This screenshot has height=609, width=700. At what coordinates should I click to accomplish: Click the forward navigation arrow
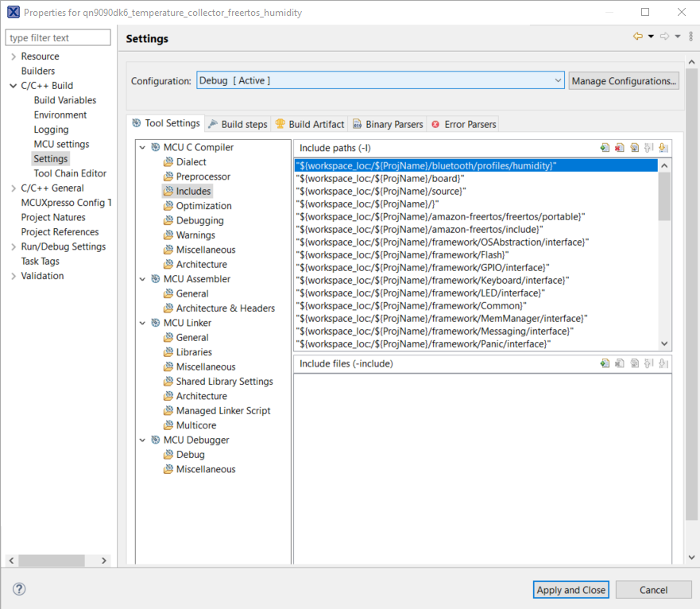tap(664, 36)
